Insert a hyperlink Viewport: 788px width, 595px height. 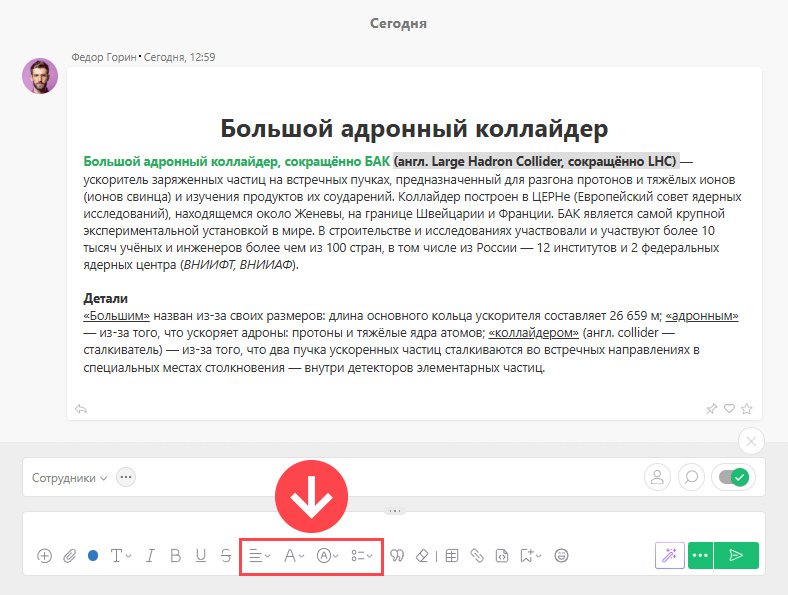pos(477,556)
